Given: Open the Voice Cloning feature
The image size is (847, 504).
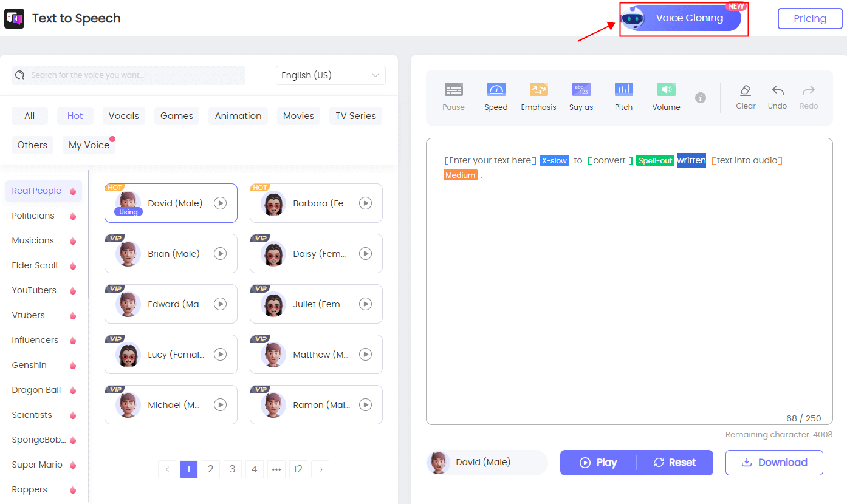Looking at the screenshot, I should click(683, 18).
